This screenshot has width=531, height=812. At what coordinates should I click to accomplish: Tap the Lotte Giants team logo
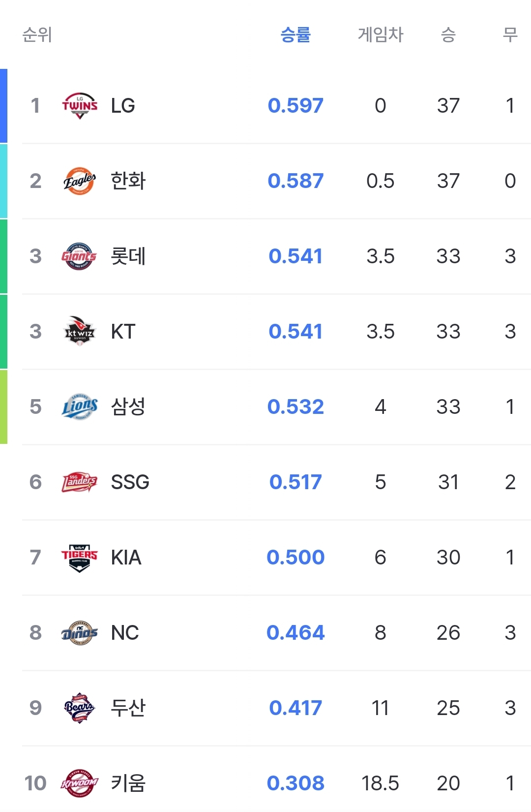[79, 256]
